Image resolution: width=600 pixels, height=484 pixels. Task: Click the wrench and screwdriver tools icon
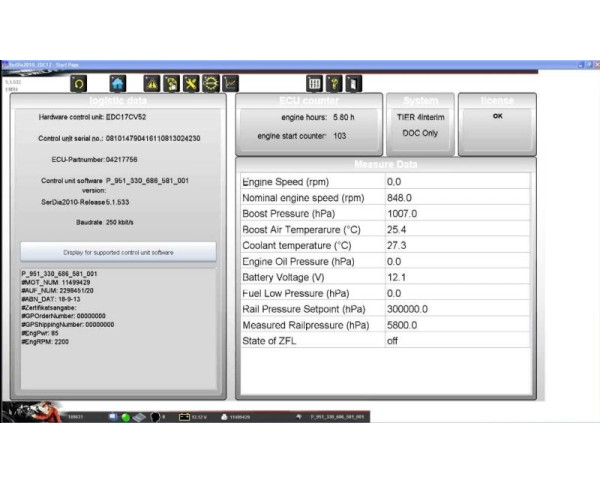(191, 84)
